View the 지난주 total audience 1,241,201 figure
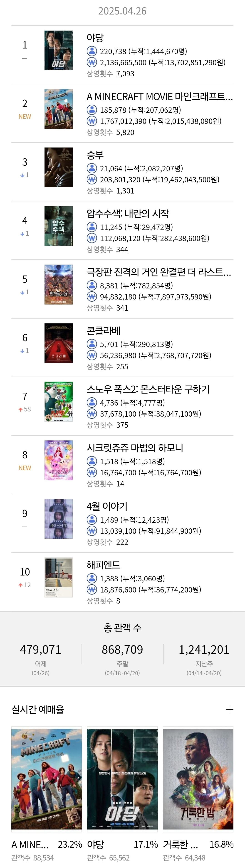This screenshot has height=868, width=245. pos(204,649)
